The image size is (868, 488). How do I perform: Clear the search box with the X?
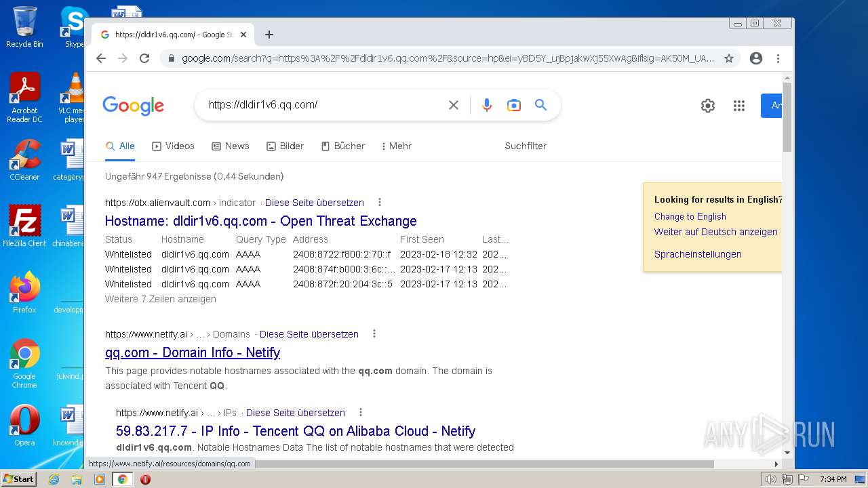pos(454,105)
